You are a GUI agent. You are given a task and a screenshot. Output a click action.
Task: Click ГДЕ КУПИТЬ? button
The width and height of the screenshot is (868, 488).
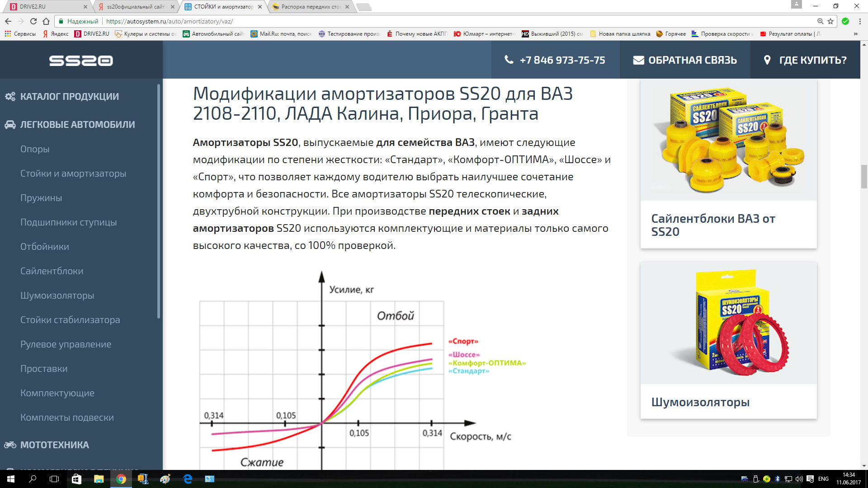click(x=805, y=60)
